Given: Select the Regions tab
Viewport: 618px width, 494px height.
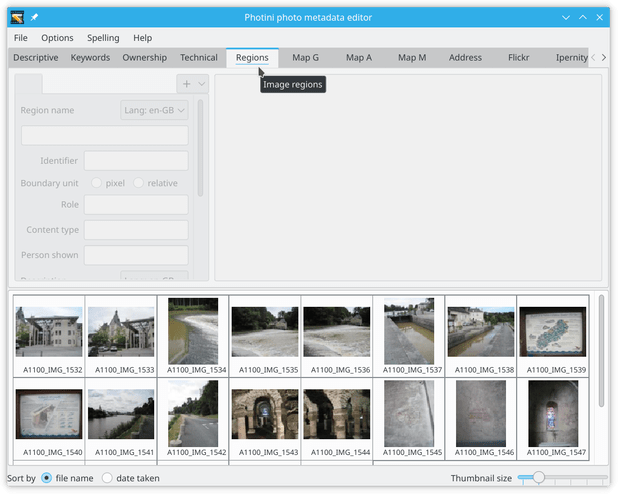Looking at the screenshot, I should point(252,58).
